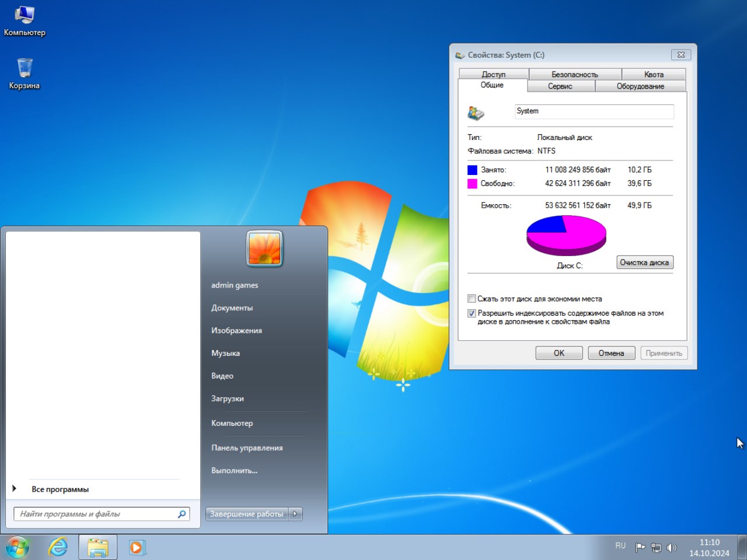The width and height of the screenshot is (747, 560).
Task: Click the 39,6 ГБ free space value
Action: click(x=640, y=183)
